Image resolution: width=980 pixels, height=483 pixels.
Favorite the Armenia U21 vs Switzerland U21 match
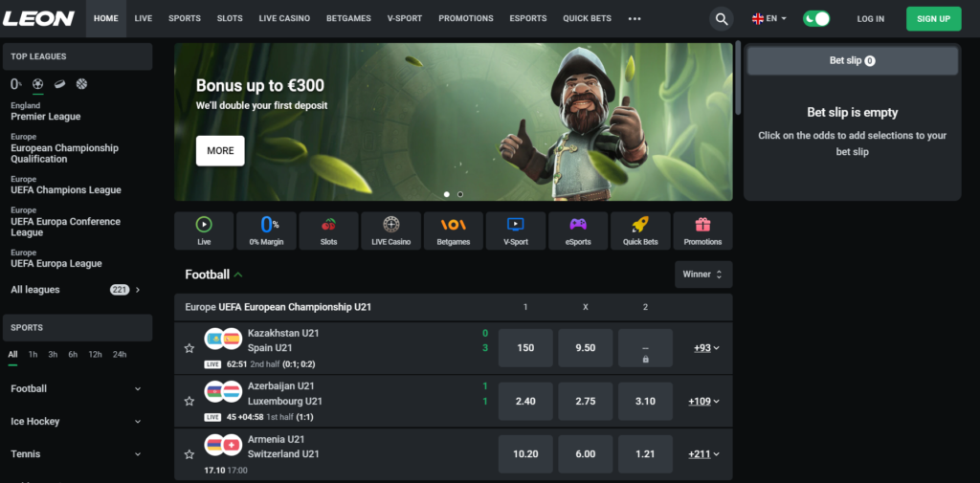point(189,454)
